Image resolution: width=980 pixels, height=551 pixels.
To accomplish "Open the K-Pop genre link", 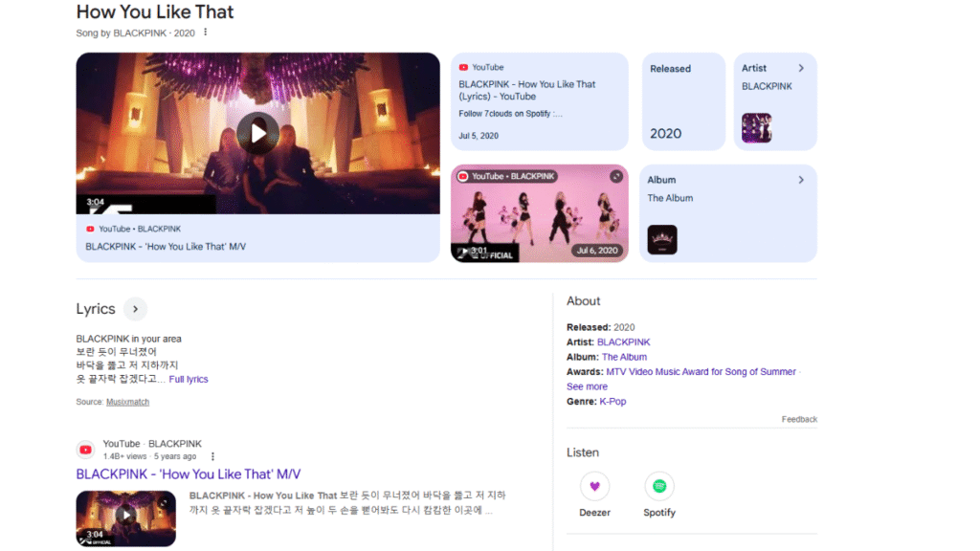I will pos(612,402).
